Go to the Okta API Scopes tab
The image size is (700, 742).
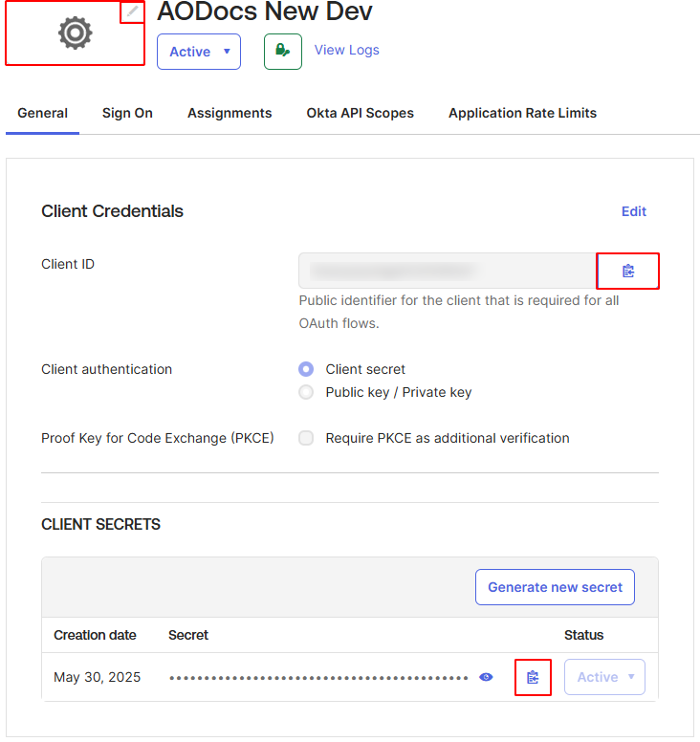point(361,113)
